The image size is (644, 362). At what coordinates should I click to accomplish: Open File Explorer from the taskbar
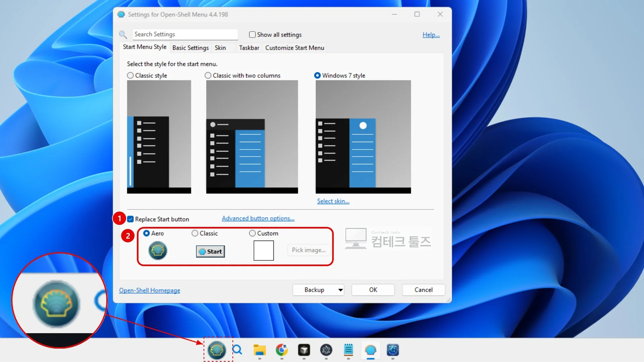point(259,350)
